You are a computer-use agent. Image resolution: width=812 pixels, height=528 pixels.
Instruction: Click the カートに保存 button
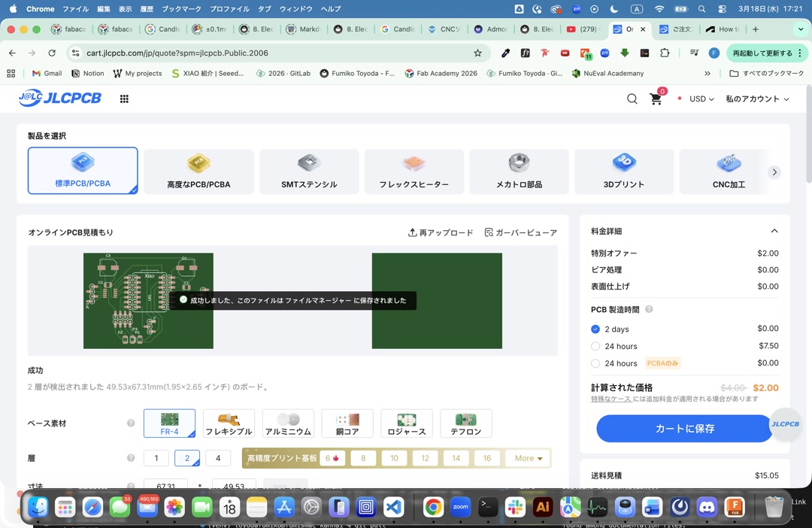pos(683,428)
